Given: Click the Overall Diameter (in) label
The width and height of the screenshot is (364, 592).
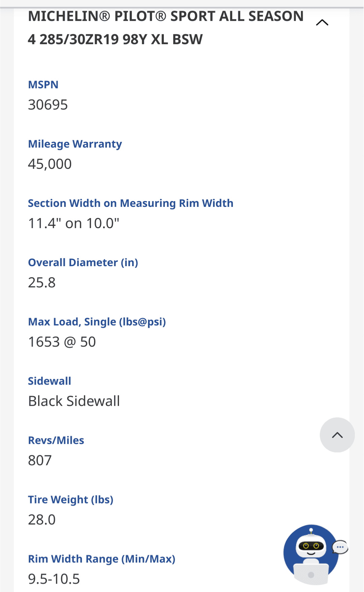Looking at the screenshot, I should click(83, 262).
